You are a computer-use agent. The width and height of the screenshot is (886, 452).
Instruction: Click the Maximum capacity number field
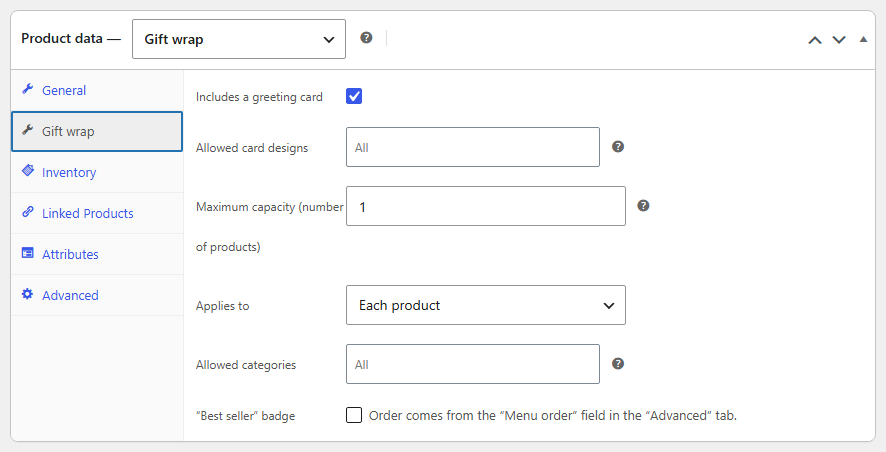point(485,206)
